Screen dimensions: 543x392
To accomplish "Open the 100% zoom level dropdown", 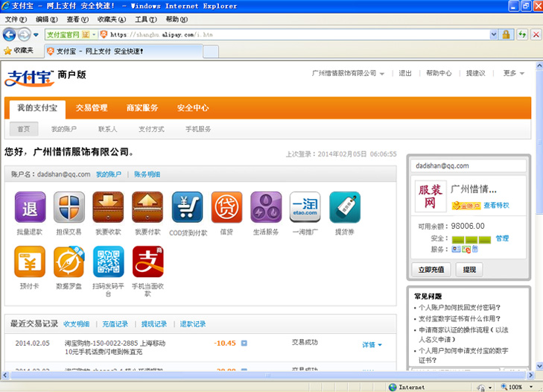I will click(531, 387).
